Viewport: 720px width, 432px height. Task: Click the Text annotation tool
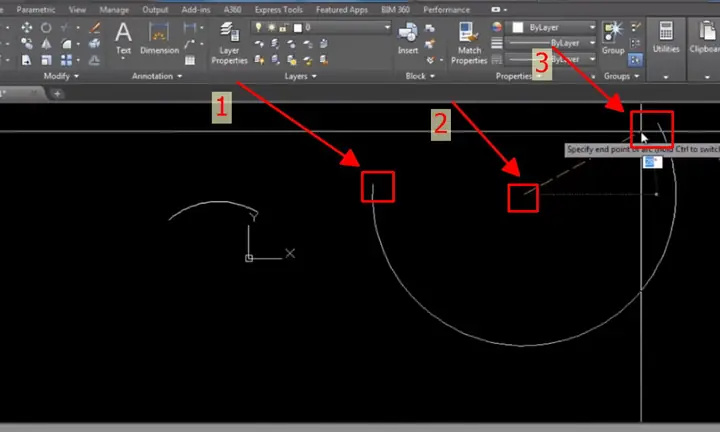(123, 40)
